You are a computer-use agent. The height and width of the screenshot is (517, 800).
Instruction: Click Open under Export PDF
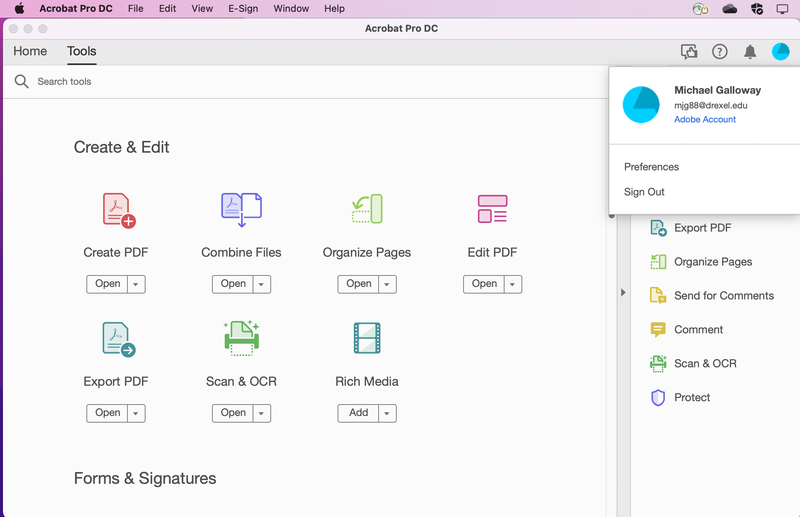[107, 413]
